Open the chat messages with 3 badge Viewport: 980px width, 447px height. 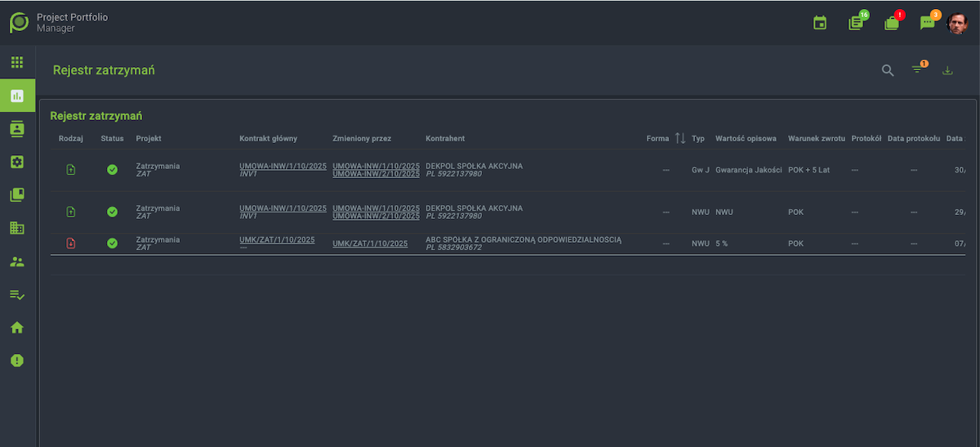click(927, 23)
